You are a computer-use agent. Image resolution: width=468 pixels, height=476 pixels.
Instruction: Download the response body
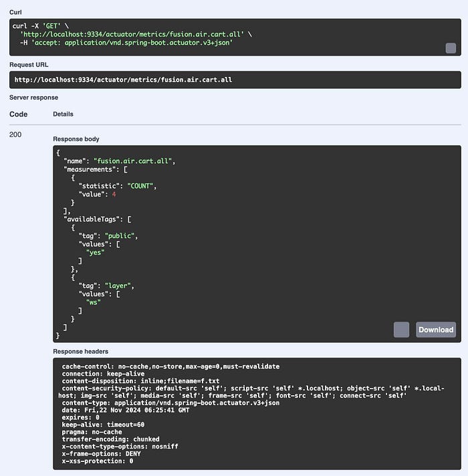point(436,330)
